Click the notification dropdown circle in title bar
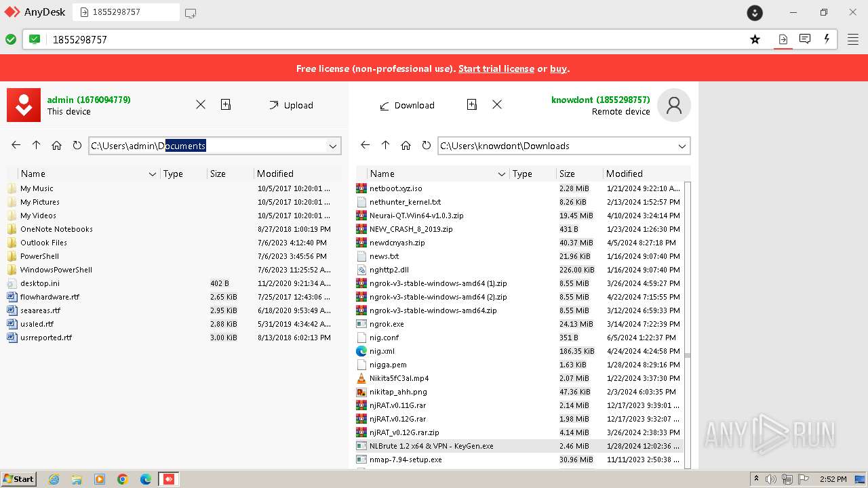This screenshot has width=868, height=488. click(755, 12)
